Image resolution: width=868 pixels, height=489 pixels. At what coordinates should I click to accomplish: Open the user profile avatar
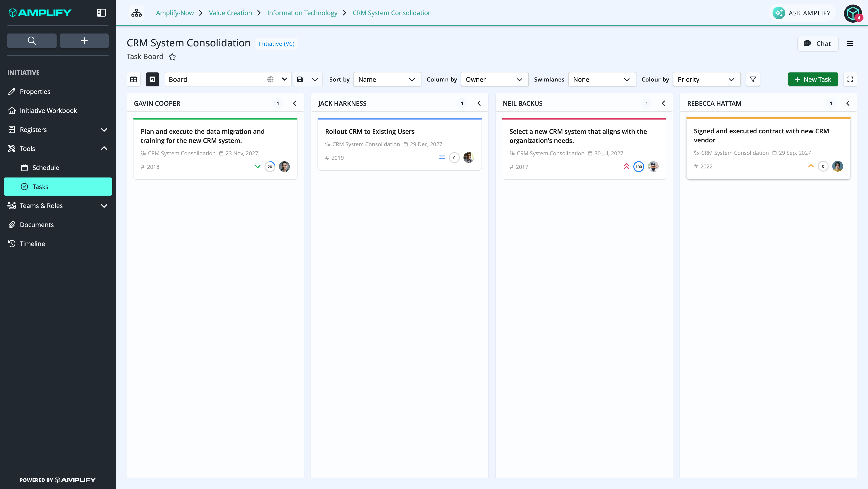tap(853, 13)
